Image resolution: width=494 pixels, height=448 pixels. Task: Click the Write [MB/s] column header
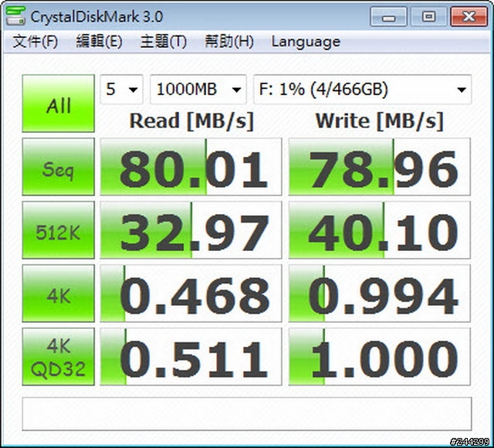click(x=379, y=121)
